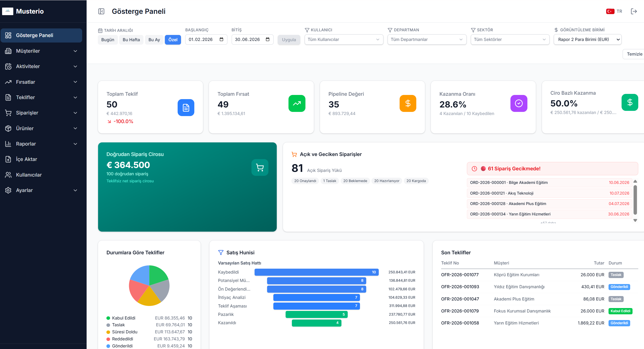
Task: Click the Ayarlar gear icon
Action: pyautogui.click(x=8, y=190)
